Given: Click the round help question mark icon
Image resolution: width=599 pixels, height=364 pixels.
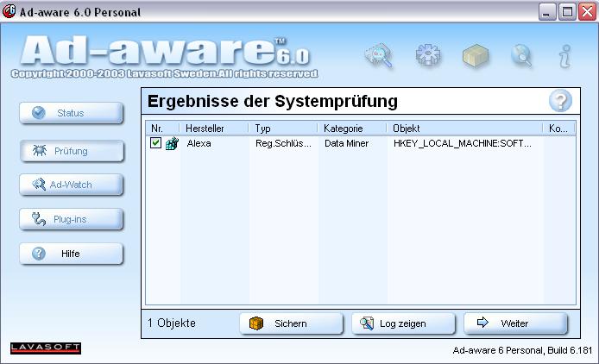Looking at the screenshot, I should pos(560,101).
